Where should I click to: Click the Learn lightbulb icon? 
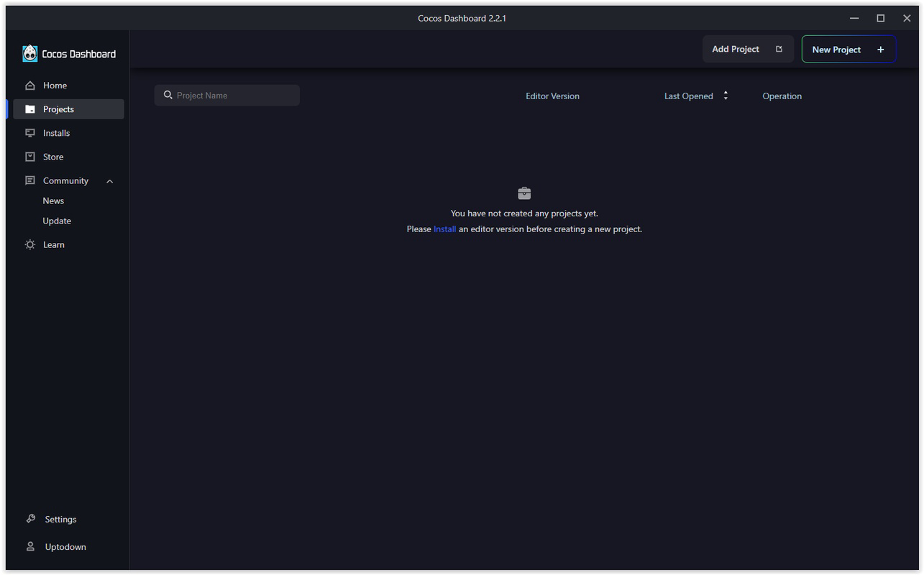coord(30,244)
